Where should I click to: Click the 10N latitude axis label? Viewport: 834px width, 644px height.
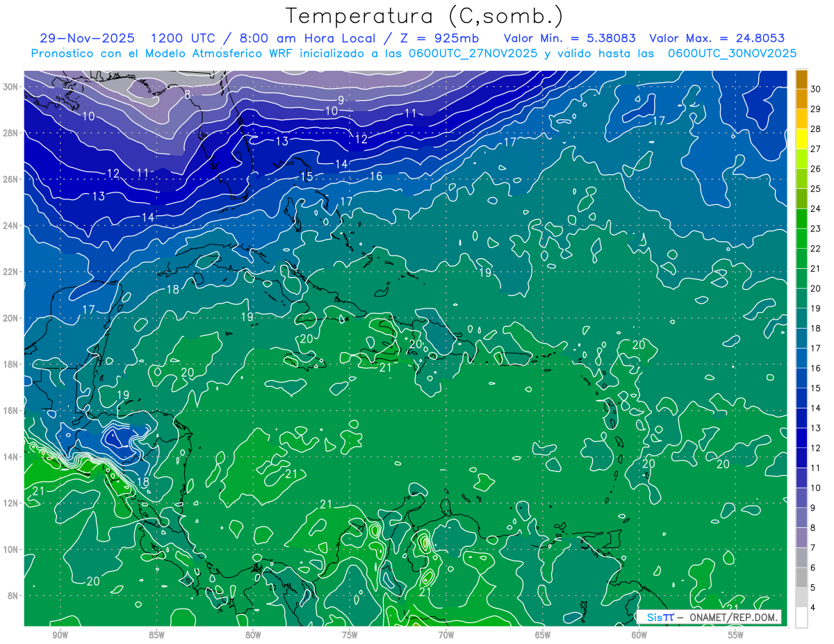[10, 550]
